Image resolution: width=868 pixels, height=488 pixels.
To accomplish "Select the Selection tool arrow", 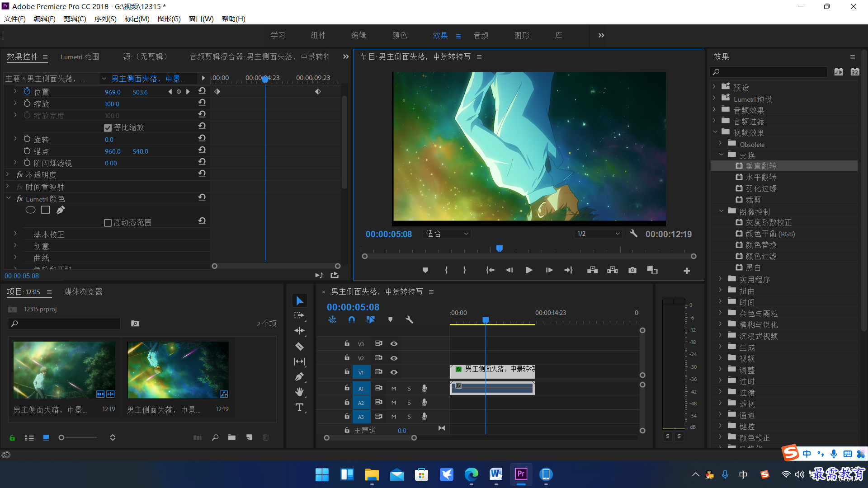I will (299, 301).
